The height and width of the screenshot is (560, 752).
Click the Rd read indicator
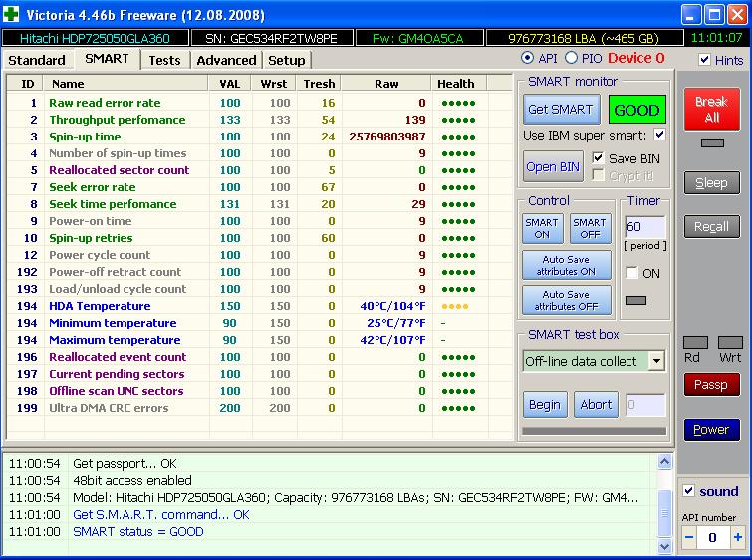[695, 342]
